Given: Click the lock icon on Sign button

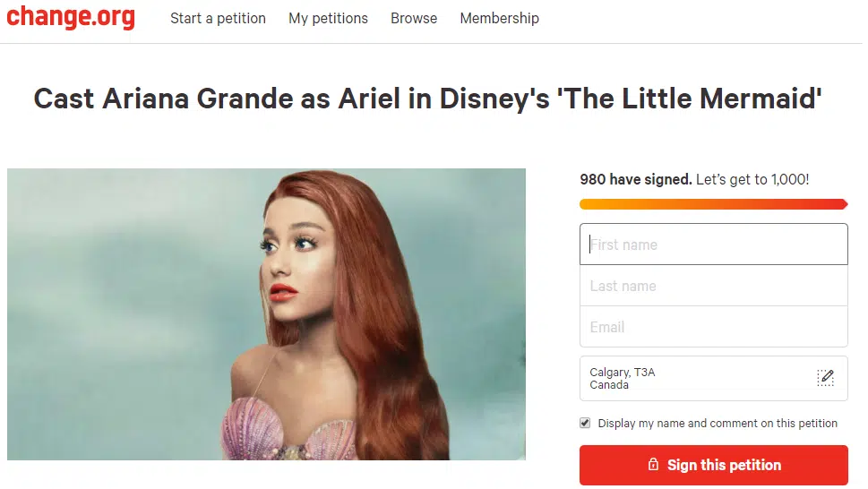Looking at the screenshot, I should [x=653, y=466].
